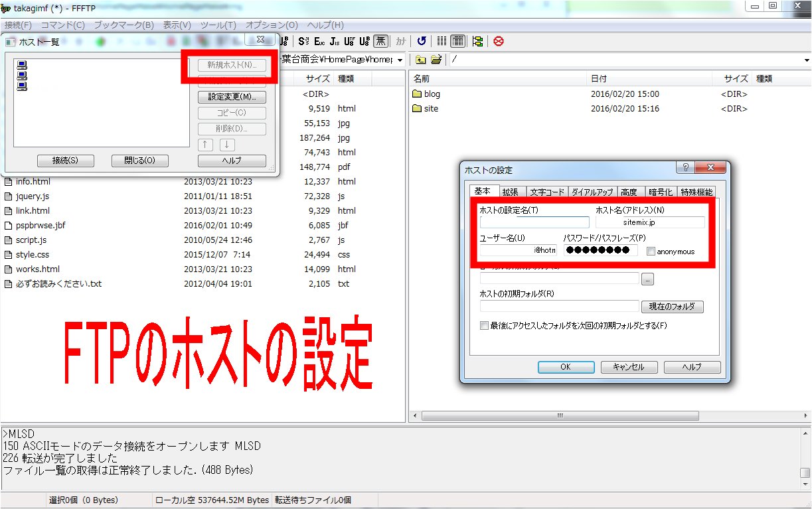The width and height of the screenshot is (812, 509).
Task: Switch to list view icon
Action: point(442,41)
